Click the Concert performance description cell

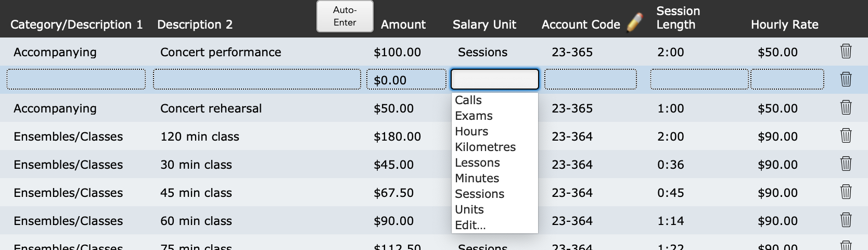(x=221, y=52)
